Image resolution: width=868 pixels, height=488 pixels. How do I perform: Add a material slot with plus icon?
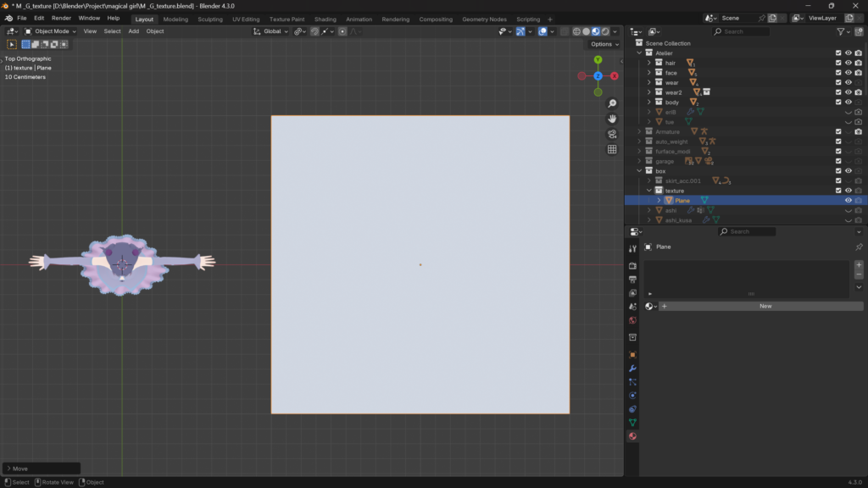[x=859, y=264]
